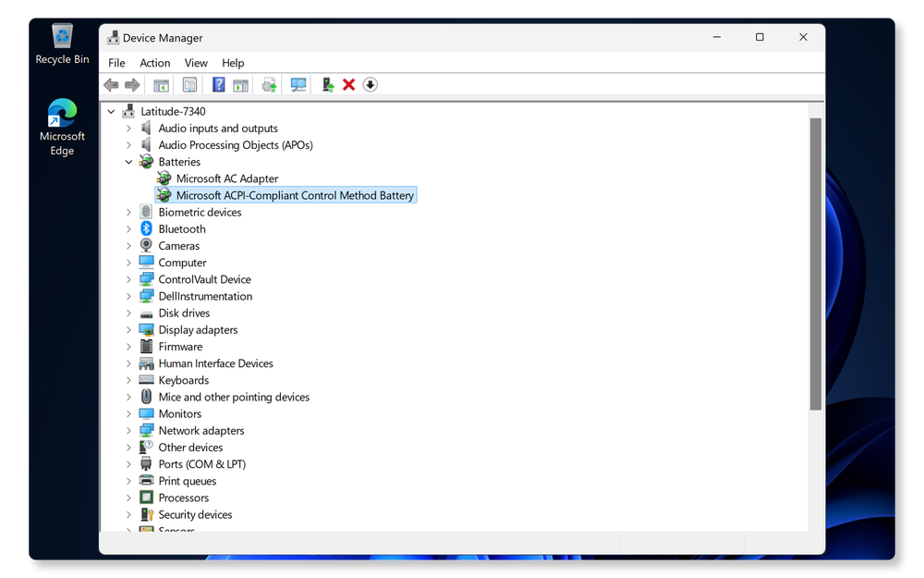Select the ControlVault Device entry
The height and width of the screenshot is (578, 924).
pos(204,279)
